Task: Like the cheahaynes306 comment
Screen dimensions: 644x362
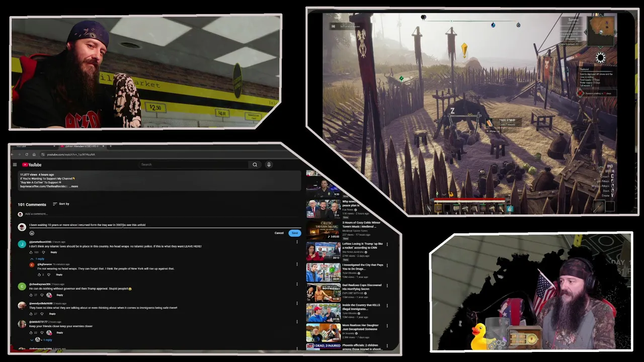Action: tap(31, 295)
